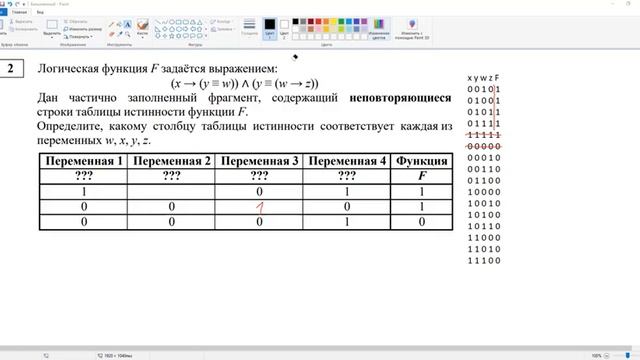Image resolution: width=640 pixels, height=360 pixels.
Task: Click the Resize image button
Action: (x=82, y=29)
